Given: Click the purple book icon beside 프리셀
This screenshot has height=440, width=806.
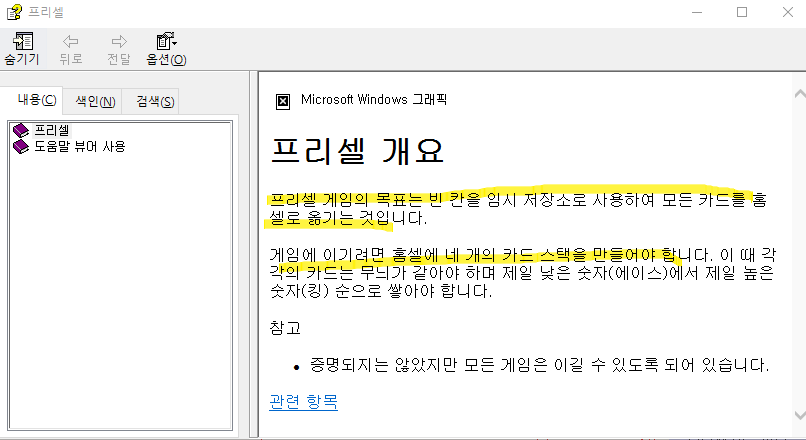Looking at the screenshot, I should [21, 131].
